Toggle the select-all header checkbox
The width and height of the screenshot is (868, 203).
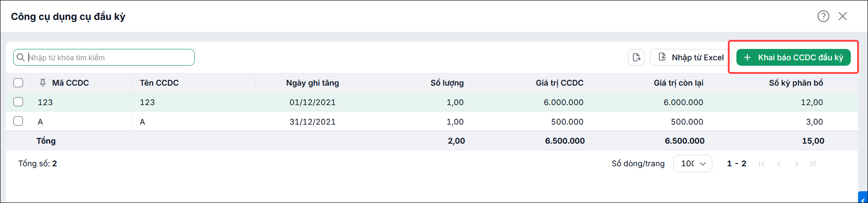click(18, 83)
